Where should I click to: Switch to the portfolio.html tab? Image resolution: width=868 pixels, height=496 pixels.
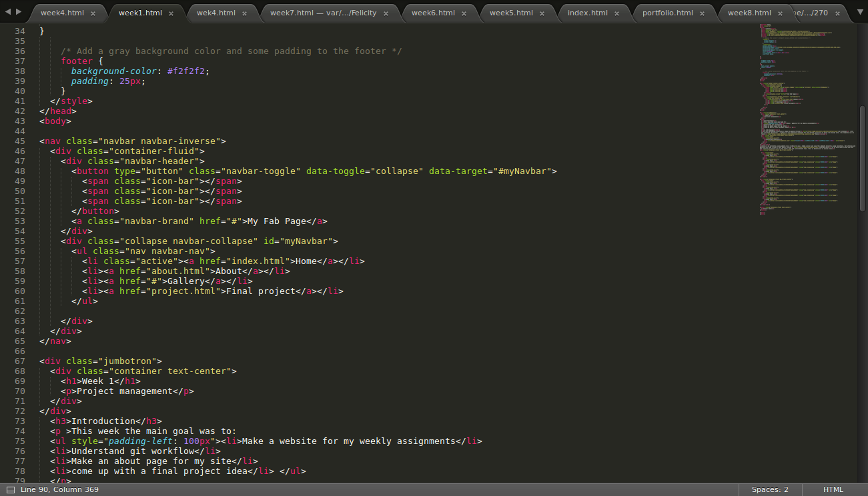pyautogui.click(x=668, y=13)
